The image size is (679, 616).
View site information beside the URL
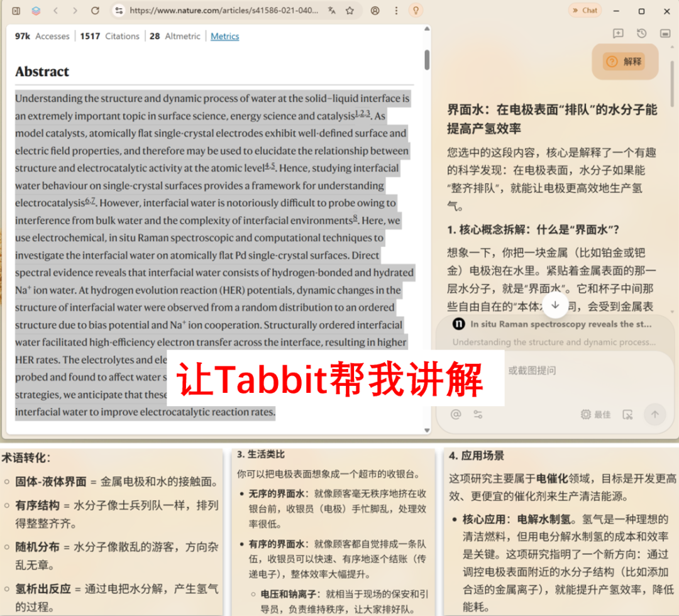[119, 11]
